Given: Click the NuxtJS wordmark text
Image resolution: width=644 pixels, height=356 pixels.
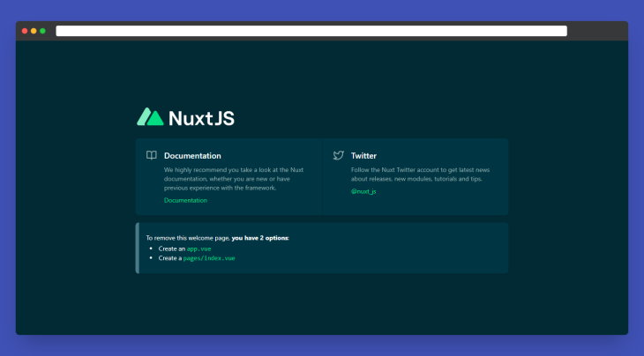Looking at the screenshot, I should [201, 118].
